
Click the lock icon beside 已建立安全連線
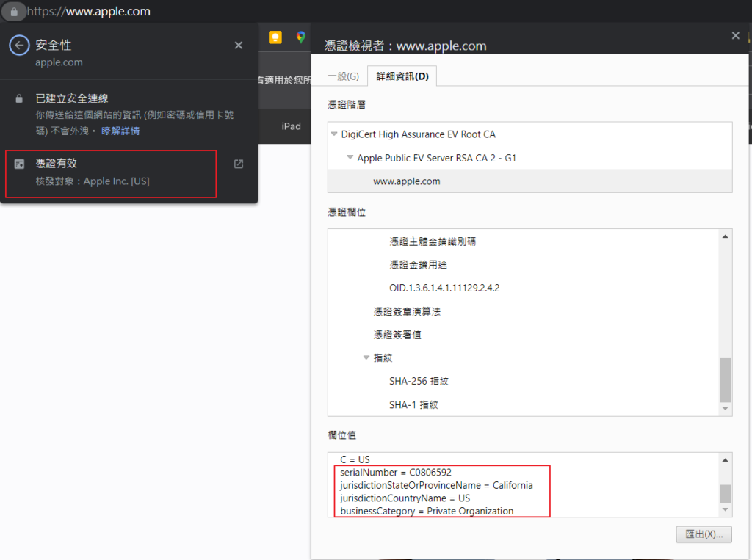[19, 99]
